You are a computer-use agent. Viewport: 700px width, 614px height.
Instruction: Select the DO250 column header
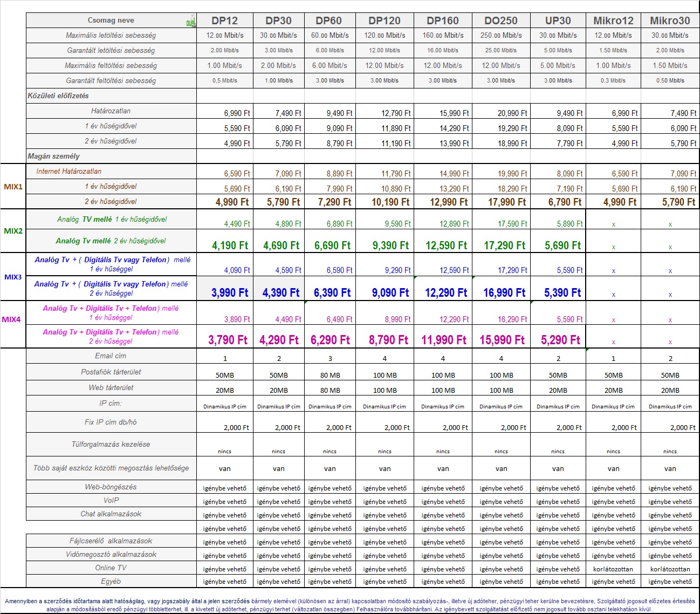tap(500, 21)
